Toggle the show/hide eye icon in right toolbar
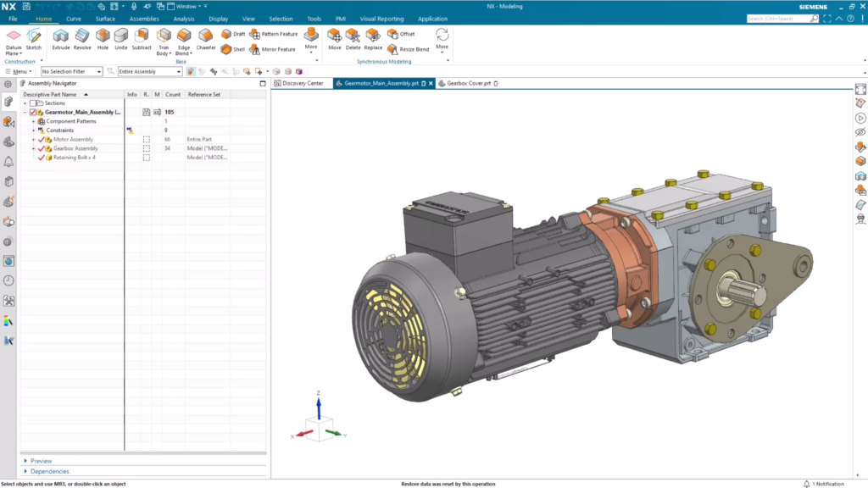 [860, 132]
